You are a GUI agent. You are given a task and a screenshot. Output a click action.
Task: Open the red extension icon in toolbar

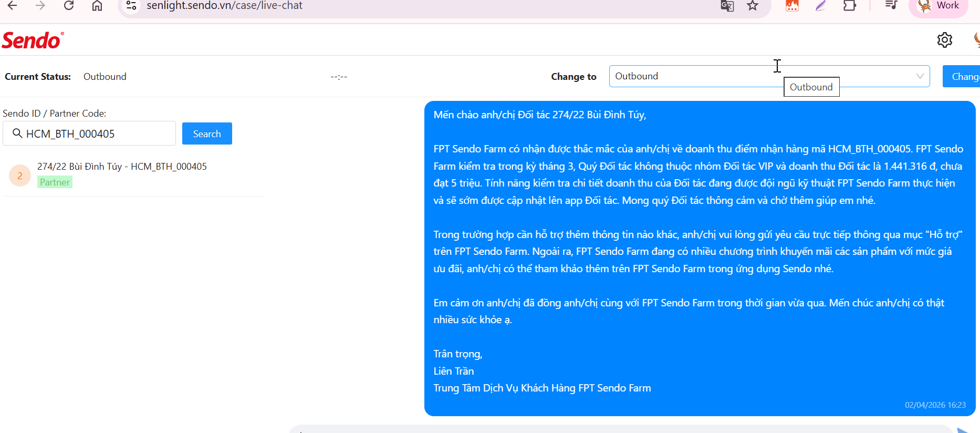pos(792,6)
